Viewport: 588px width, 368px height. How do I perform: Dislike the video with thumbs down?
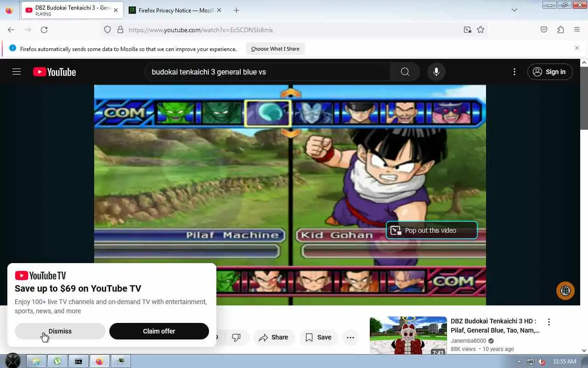pos(236,338)
